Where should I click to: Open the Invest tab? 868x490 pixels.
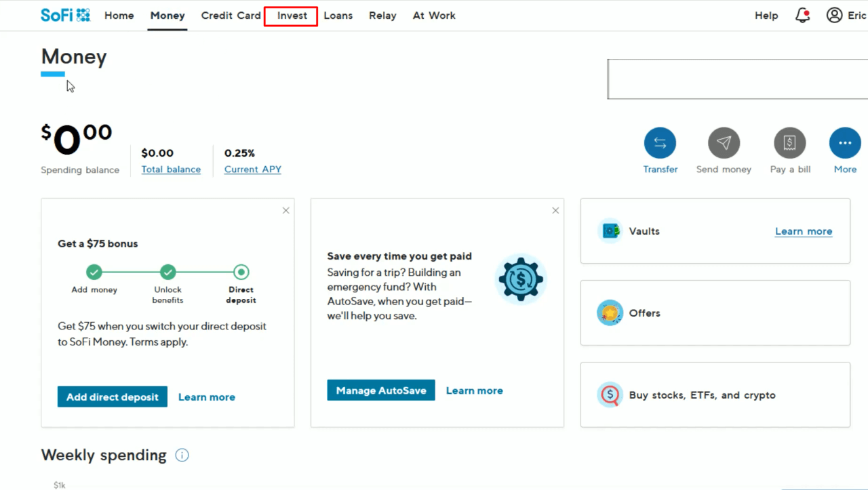click(x=292, y=16)
